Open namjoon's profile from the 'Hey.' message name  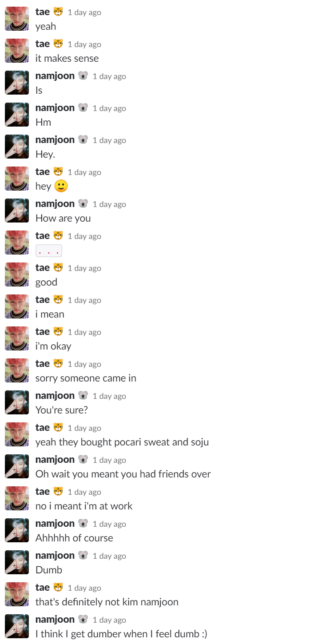[x=55, y=139]
